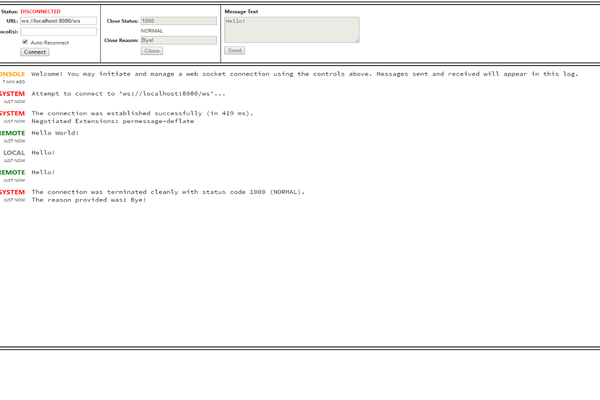600x400 pixels.
Task: Click the Close Reason field
Action: pos(178,41)
